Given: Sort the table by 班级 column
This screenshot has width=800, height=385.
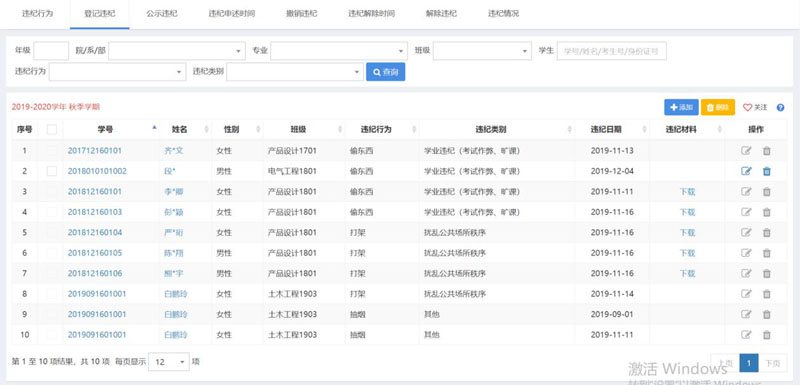Looking at the screenshot, I should click(x=340, y=130).
